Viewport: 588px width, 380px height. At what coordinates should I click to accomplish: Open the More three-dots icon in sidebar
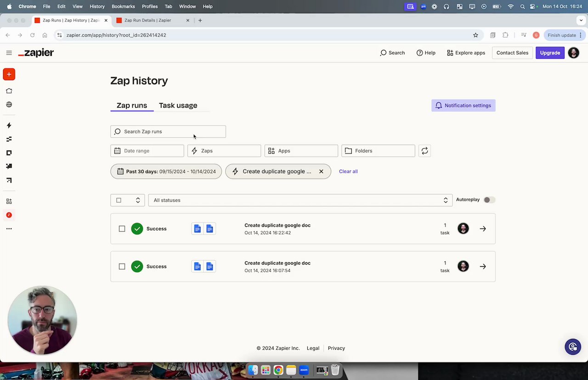click(x=9, y=229)
